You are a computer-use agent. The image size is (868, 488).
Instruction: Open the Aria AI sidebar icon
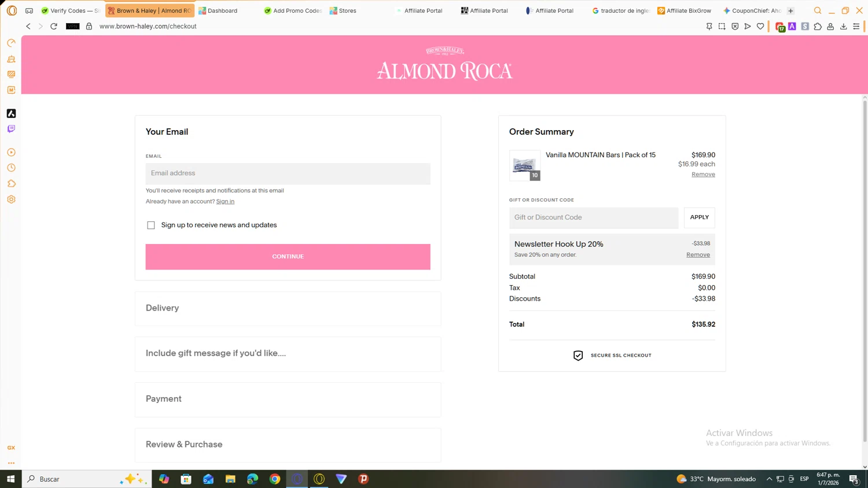(11, 113)
